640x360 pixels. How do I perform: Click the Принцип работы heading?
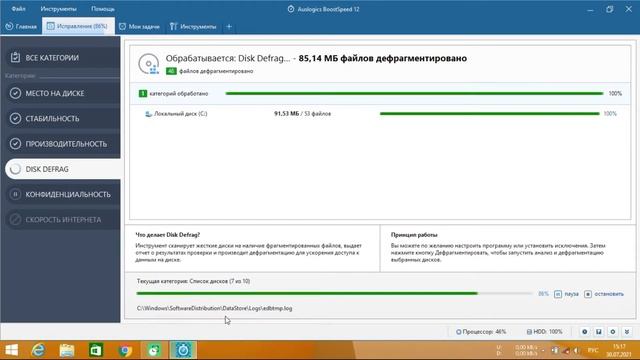click(x=414, y=235)
